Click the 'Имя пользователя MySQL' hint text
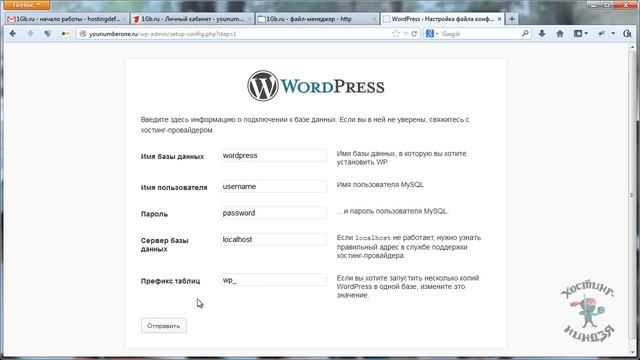Viewport: 640px width, 360px height. (380, 185)
